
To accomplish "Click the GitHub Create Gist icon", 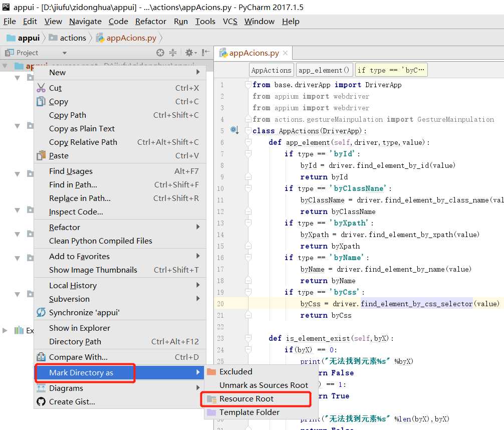I will pos(41,401).
